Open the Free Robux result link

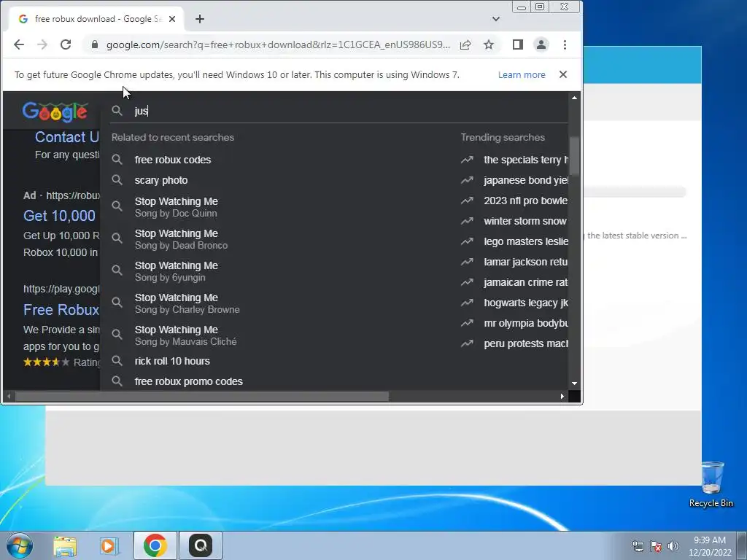click(x=61, y=311)
